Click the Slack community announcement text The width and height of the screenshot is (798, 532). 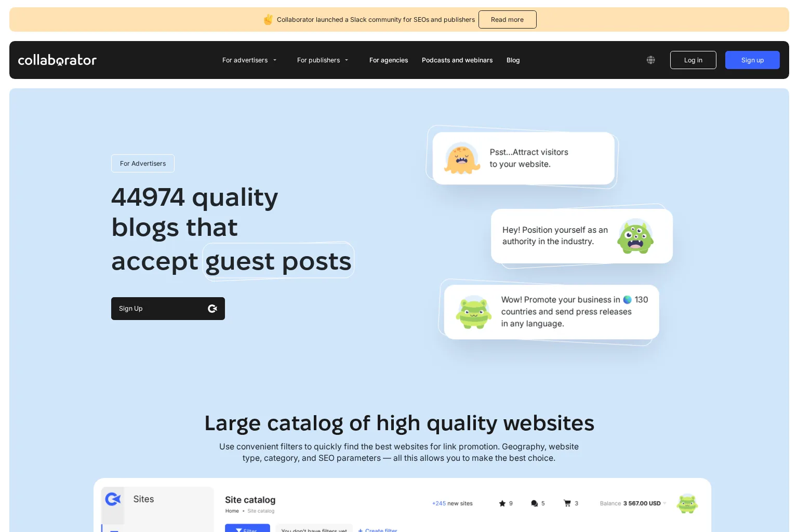[x=376, y=20]
